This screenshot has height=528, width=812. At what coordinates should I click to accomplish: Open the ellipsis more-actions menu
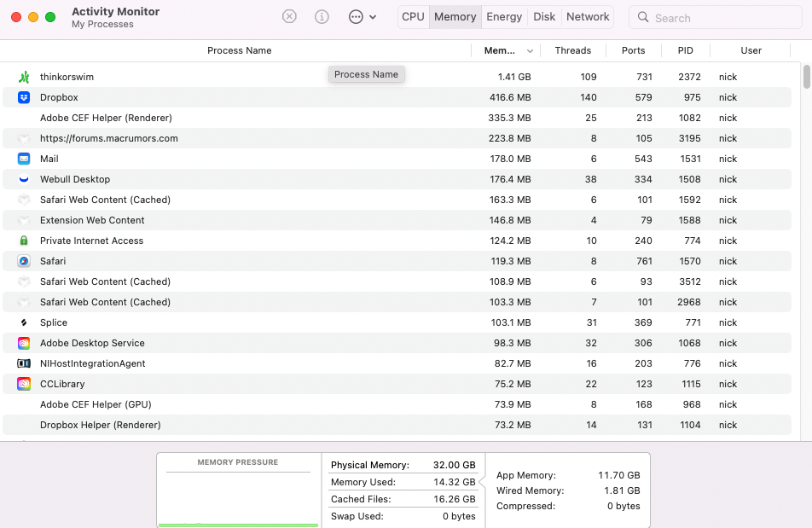(x=362, y=17)
